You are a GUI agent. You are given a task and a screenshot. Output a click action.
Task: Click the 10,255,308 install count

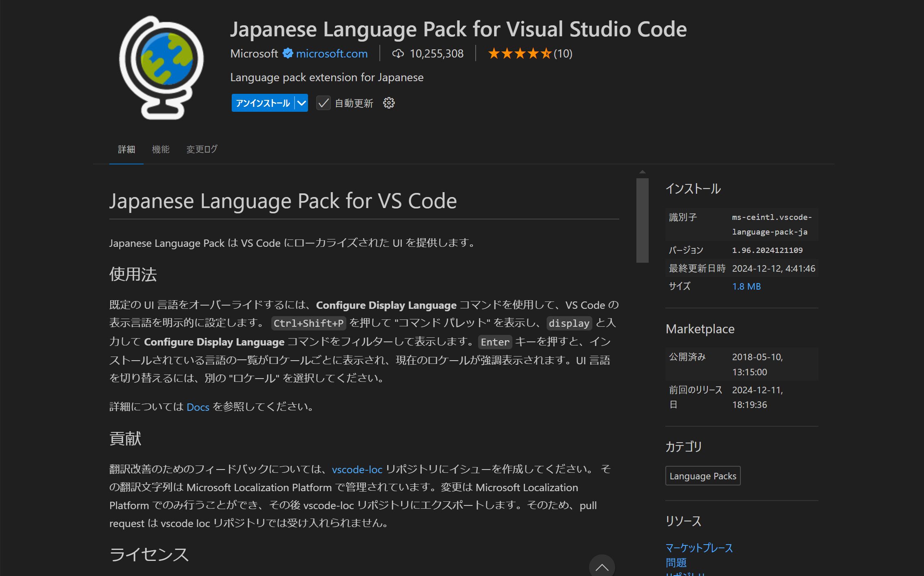click(437, 53)
